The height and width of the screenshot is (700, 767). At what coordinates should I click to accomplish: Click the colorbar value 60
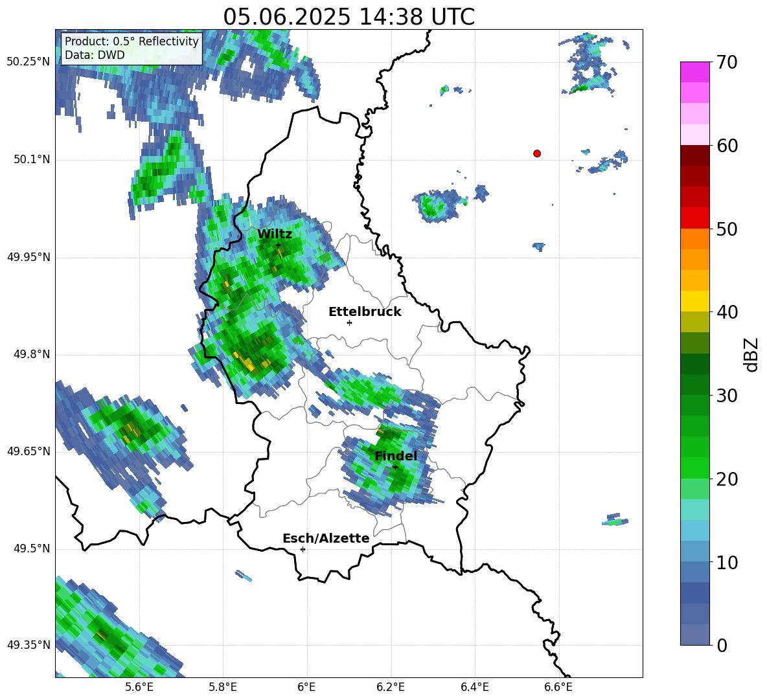727,146
